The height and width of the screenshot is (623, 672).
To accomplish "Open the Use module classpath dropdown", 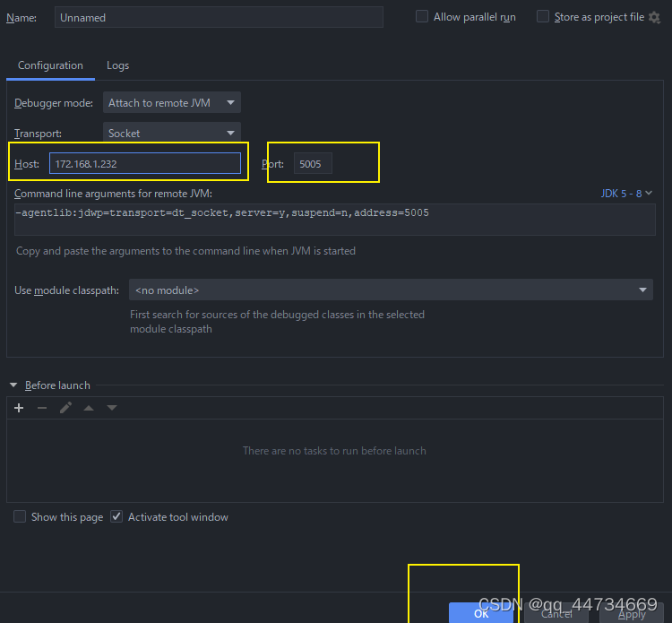I will coord(391,290).
